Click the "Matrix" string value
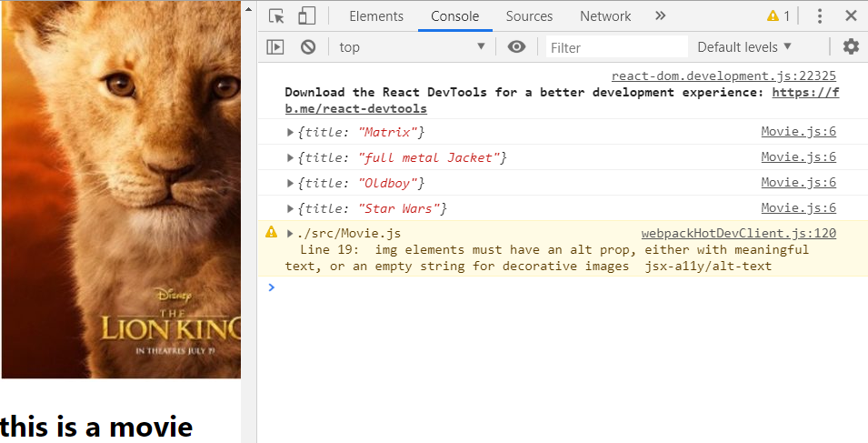The height and width of the screenshot is (443, 868). (x=387, y=132)
